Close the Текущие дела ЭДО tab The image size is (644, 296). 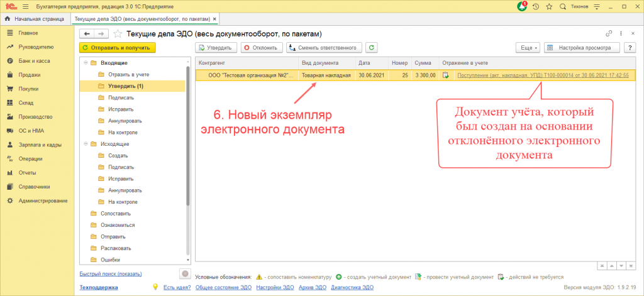click(214, 19)
